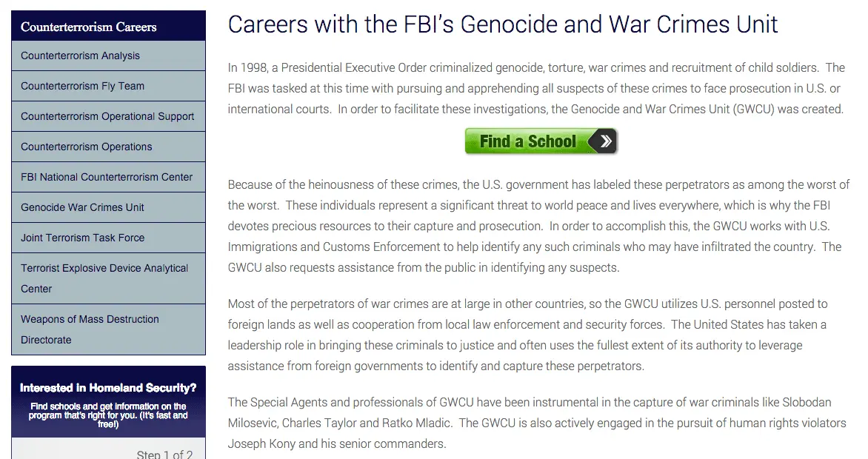Click the double-chevron arrow on Find a School
The image size is (868, 459).
(x=605, y=141)
